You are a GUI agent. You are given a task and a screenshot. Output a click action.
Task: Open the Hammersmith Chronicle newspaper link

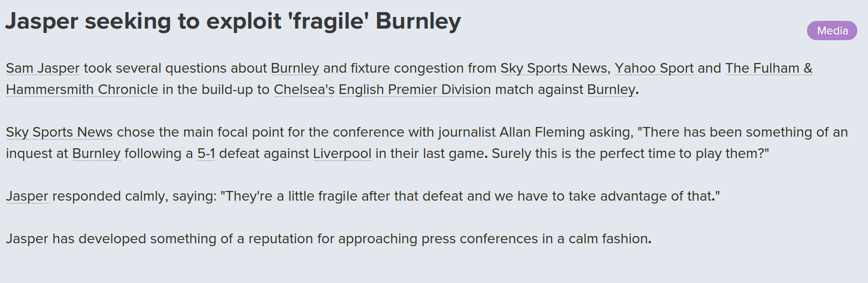tap(82, 90)
